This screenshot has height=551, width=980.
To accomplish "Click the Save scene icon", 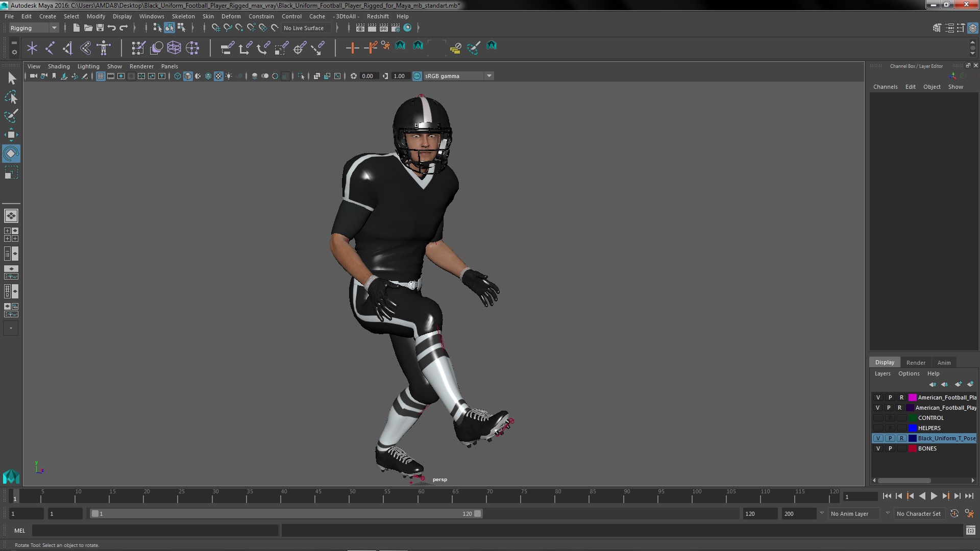I will (x=100, y=28).
